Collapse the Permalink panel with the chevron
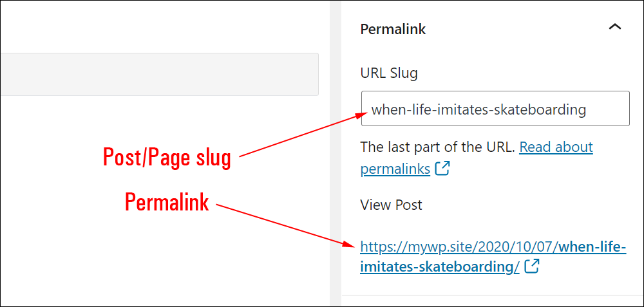The image size is (644, 307). (614, 28)
